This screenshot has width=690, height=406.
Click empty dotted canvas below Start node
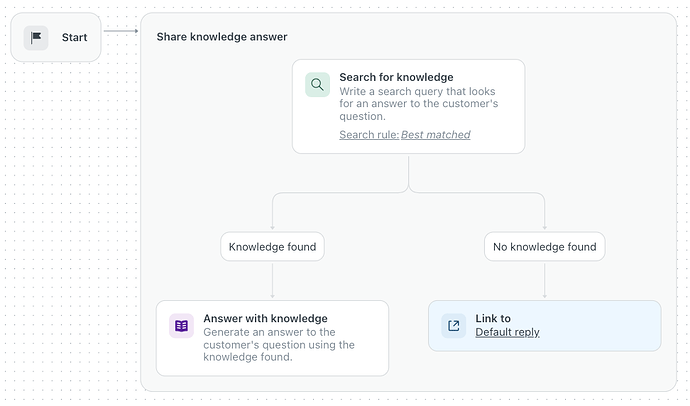(x=70, y=220)
